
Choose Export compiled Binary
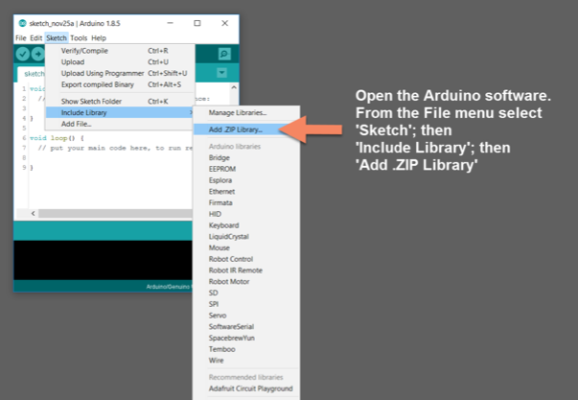click(x=120, y=84)
